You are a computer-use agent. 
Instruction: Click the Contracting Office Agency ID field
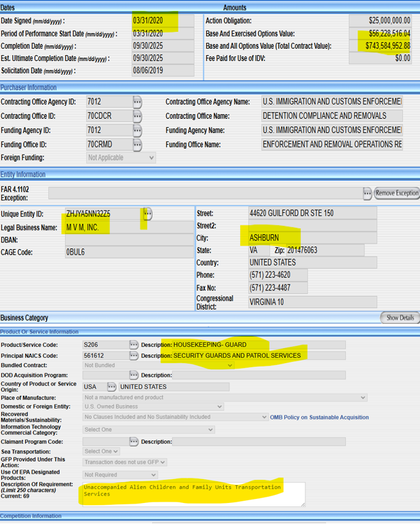[110, 102]
